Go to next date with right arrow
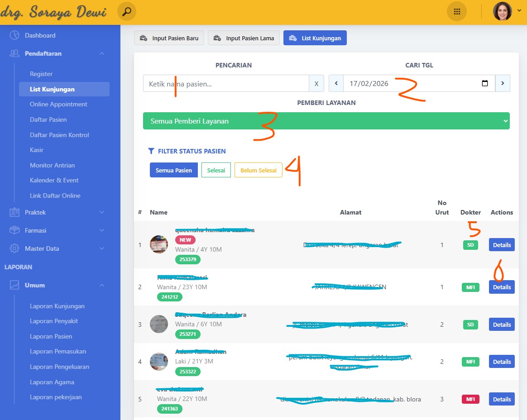527x420 pixels. pos(503,83)
